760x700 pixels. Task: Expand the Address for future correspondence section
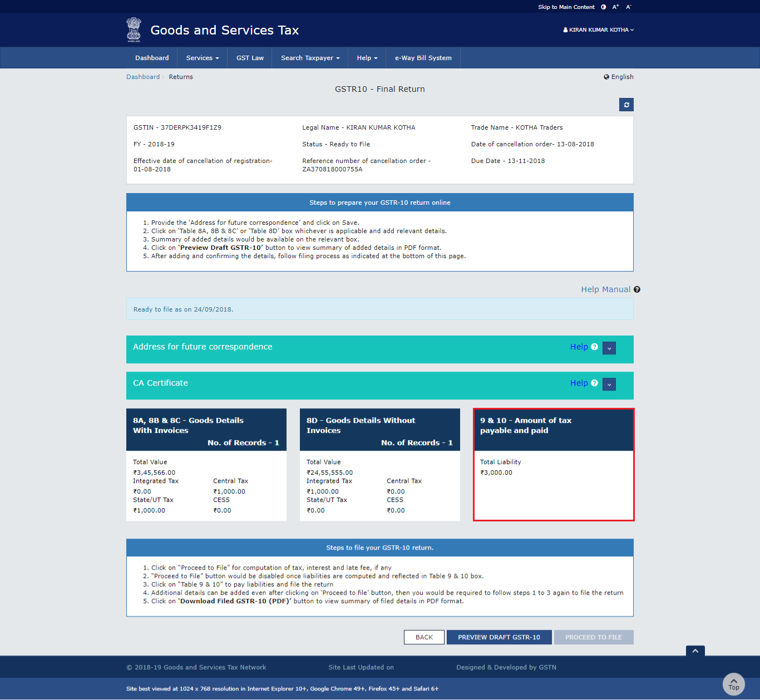(x=609, y=348)
